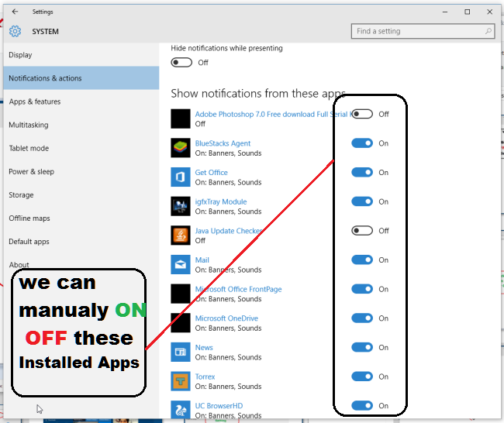Close the Settings window

tap(489, 12)
